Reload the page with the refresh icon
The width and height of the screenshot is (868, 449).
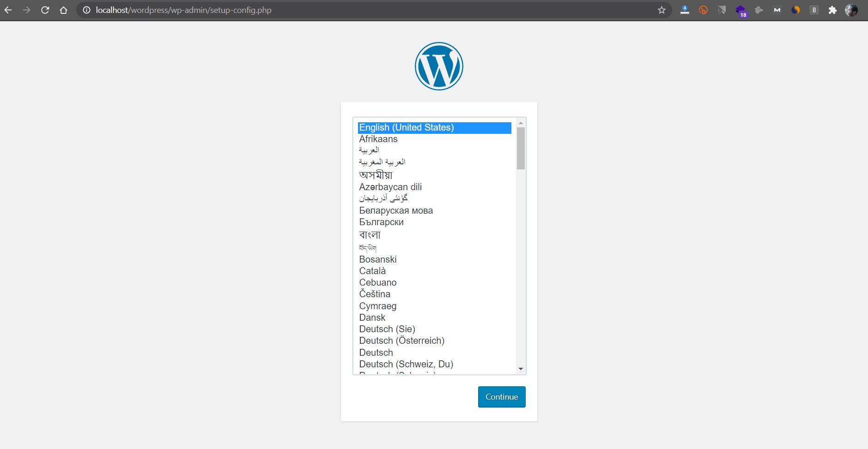pos(45,10)
